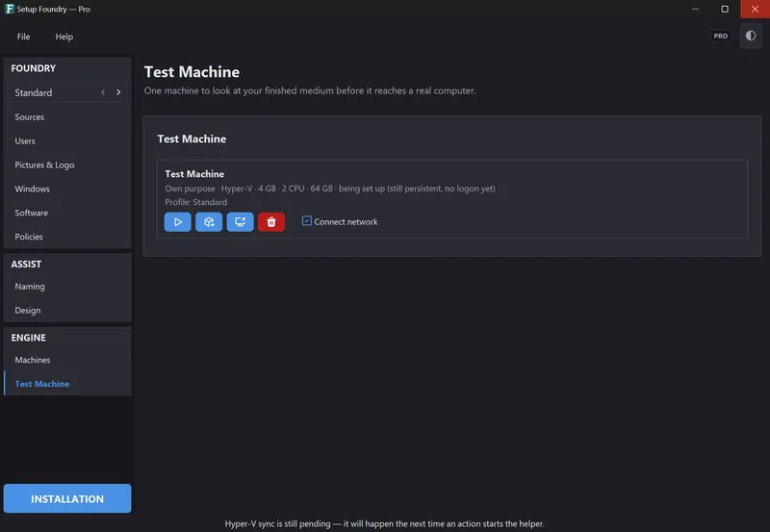770x532 pixels.
Task: Toggle the dark/light theme icon
Action: pyautogui.click(x=751, y=36)
